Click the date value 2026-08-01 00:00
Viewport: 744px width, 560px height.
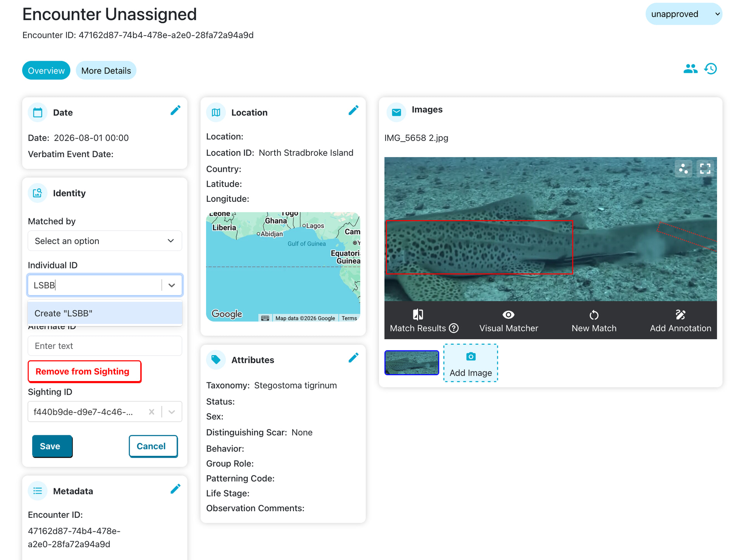tap(91, 138)
